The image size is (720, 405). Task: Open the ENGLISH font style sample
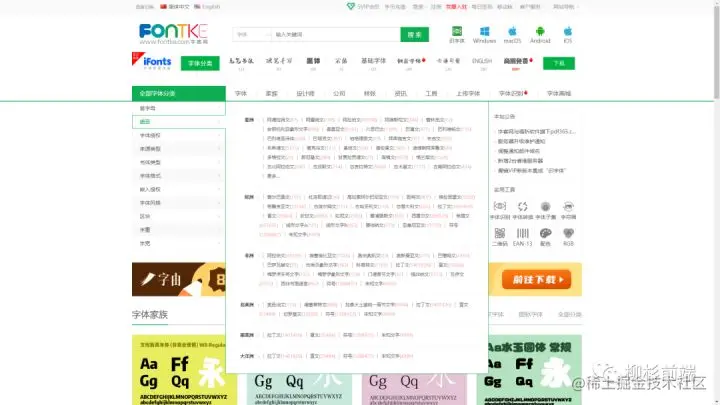(x=482, y=63)
